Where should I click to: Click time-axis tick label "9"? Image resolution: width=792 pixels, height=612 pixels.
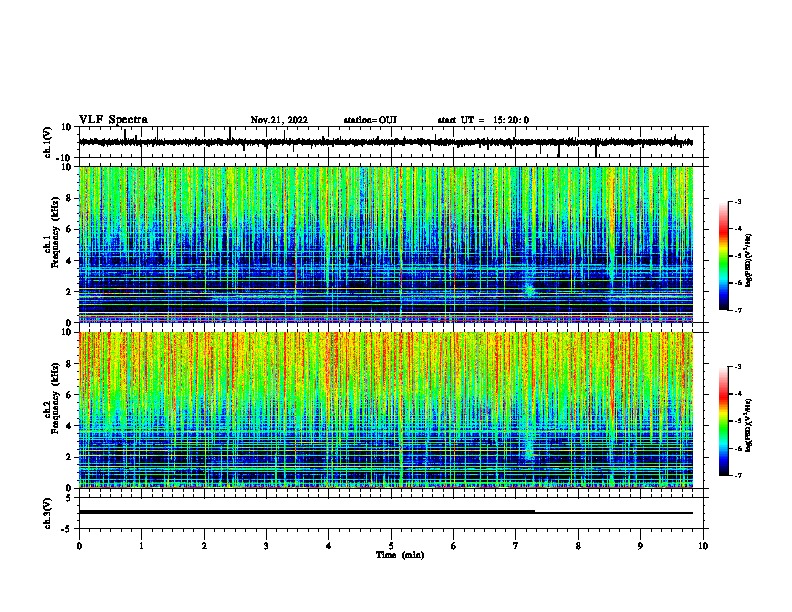[x=640, y=546]
